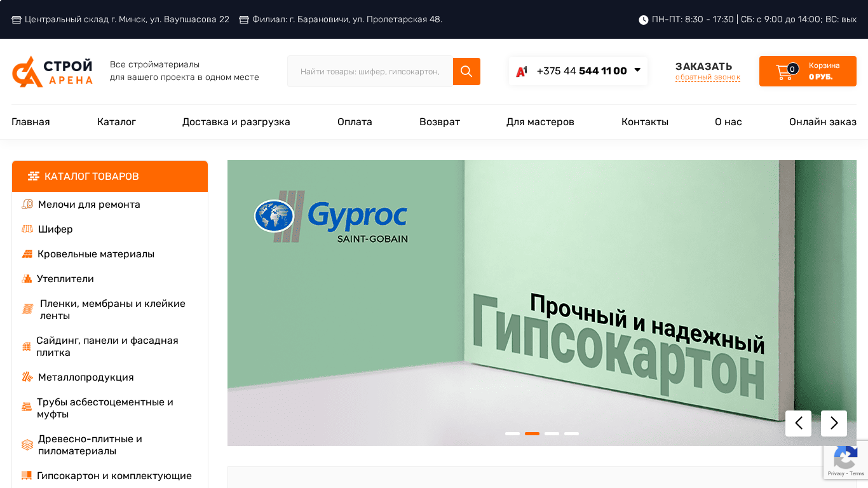This screenshot has height=488, width=868.
Task: Click the store icon before Филиал Барановичи
Action: pos(244,20)
